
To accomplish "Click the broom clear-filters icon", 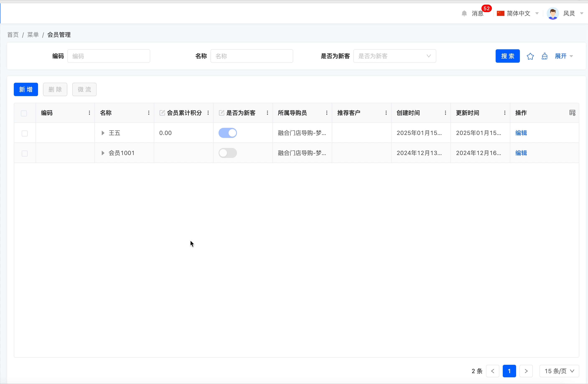I will tap(545, 56).
